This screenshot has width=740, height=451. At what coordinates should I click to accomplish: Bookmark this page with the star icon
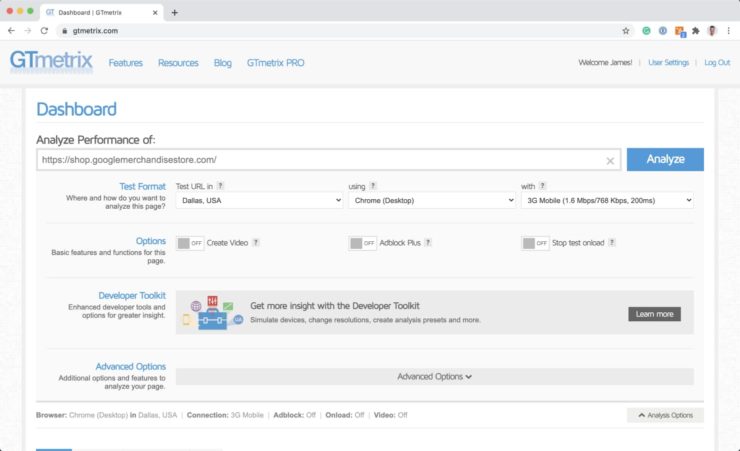pos(626,31)
